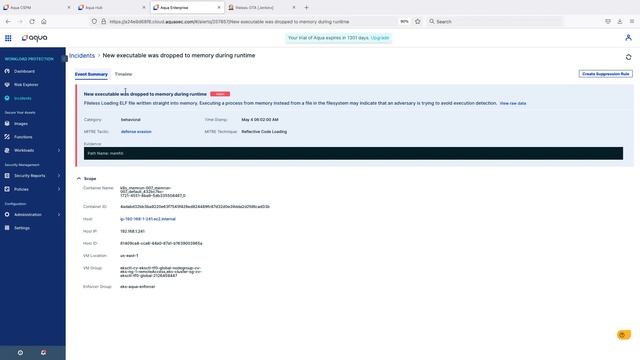Click Incidents breadcrumb link
The image size is (640, 360).
(82, 56)
